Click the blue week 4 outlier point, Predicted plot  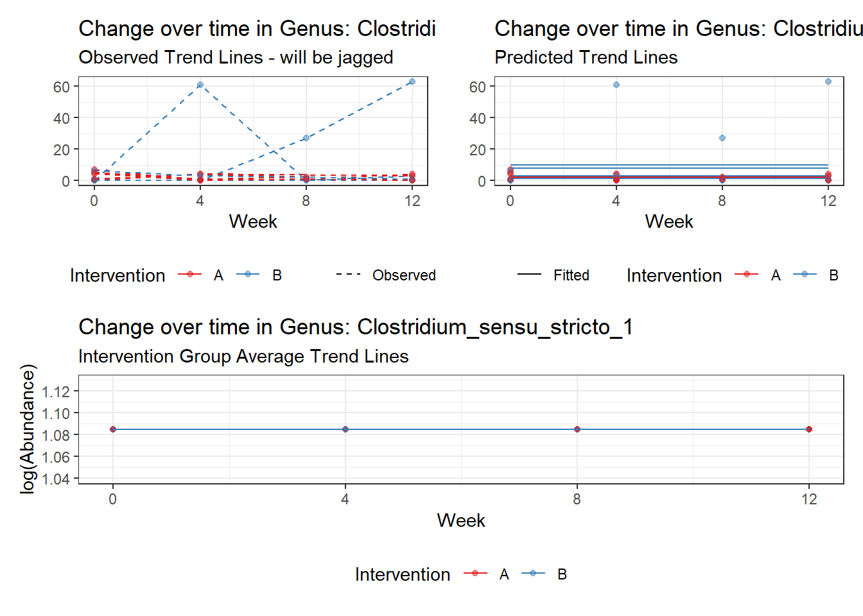[616, 85]
